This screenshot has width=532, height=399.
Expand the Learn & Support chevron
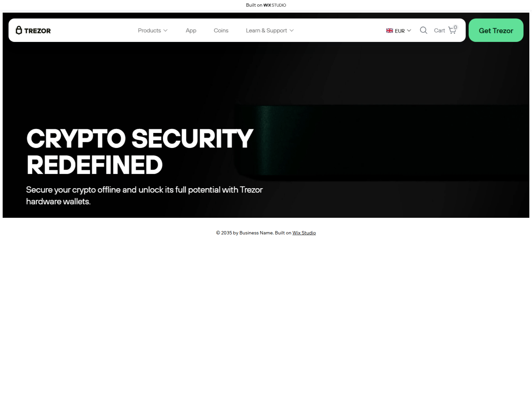[292, 30]
